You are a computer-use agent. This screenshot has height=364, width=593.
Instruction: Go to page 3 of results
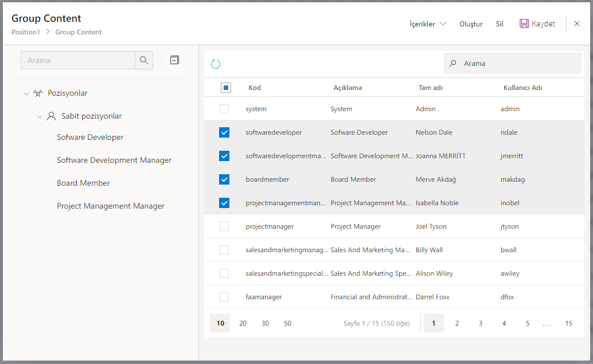(481, 323)
